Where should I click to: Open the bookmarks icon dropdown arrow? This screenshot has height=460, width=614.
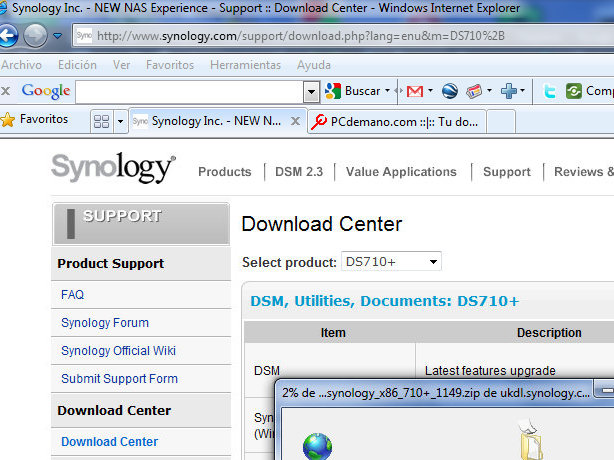click(489, 90)
